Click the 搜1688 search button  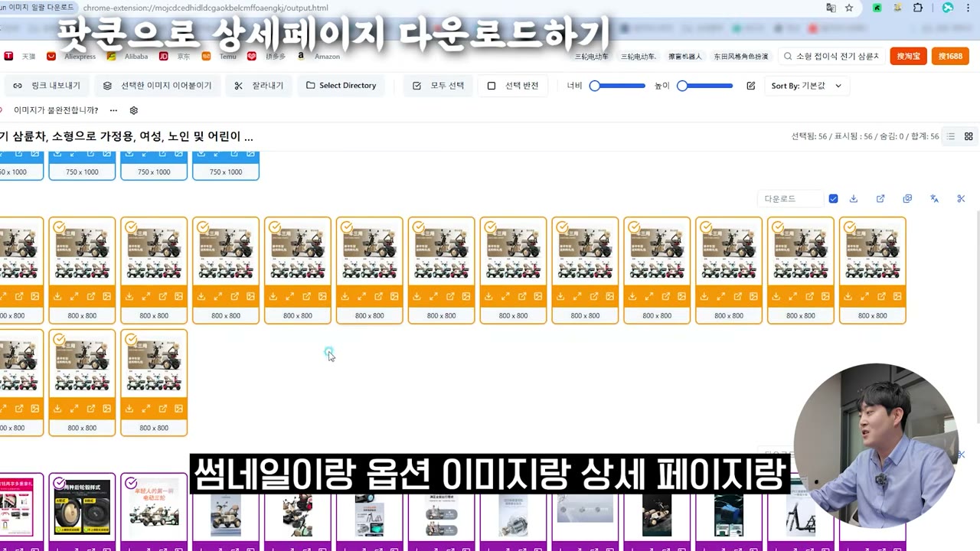tap(950, 56)
